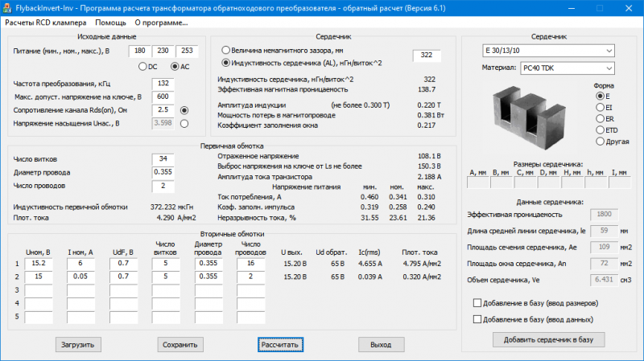644x361 pixels.
Task: Select the non-magnetic gap size radio option
Action: (225, 50)
